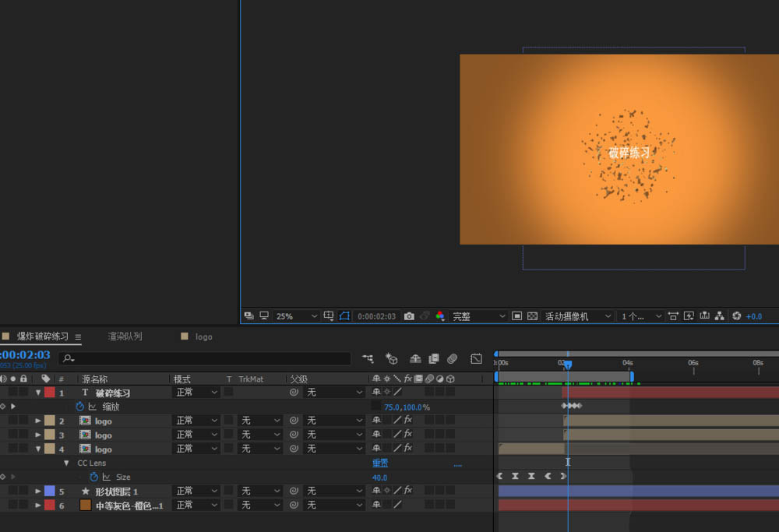Open the graph editor icon in timeline
The height and width of the screenshot is (532, 779).
tap(476, 358)
